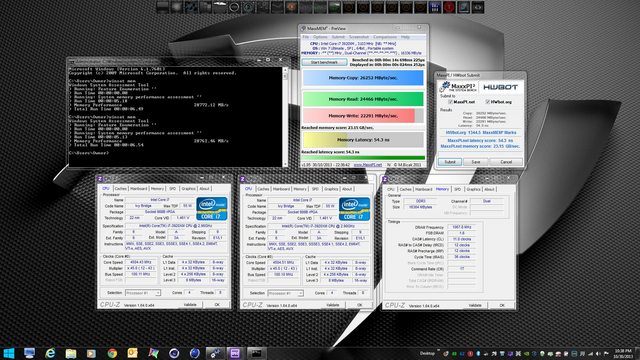Click Save in the HWbot Submit dialog
Screen dimensions: 640x360
(476, 162)
